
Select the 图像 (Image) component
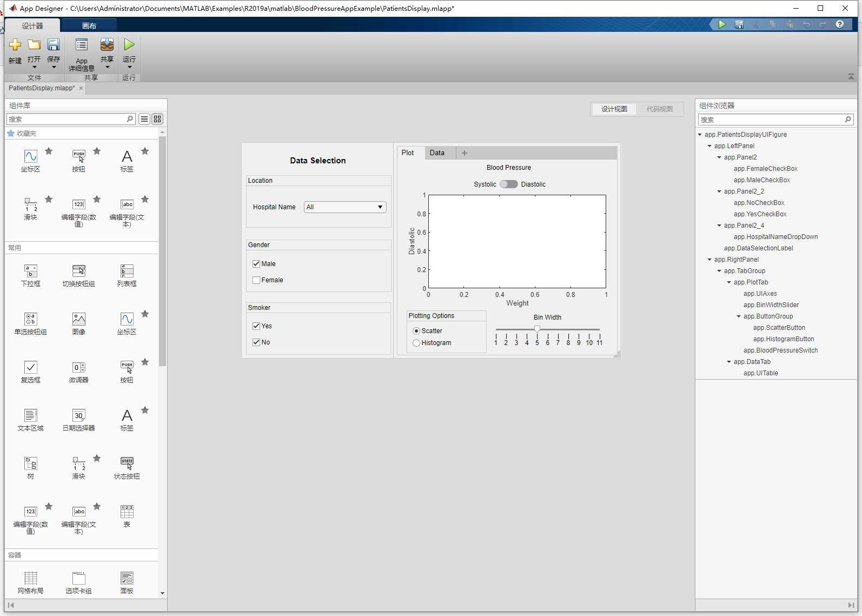click(79, 323)
